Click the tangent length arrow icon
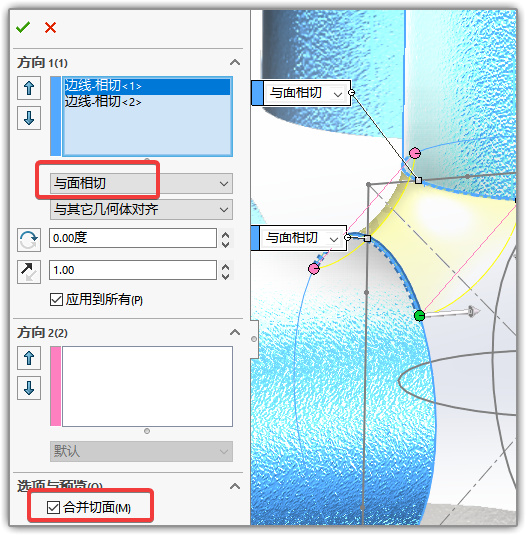This screenshot has height=535, width=526. 29,272
